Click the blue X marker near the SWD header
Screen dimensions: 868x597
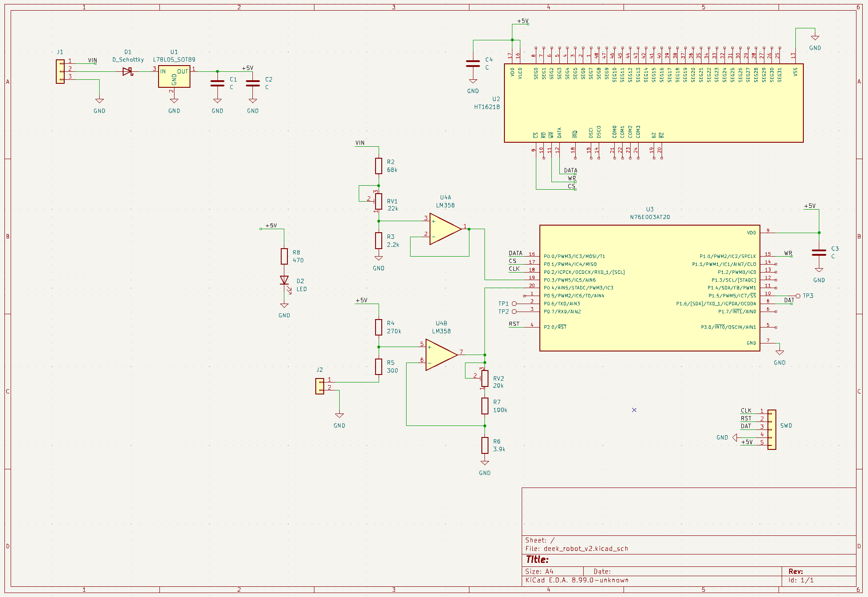634,410
